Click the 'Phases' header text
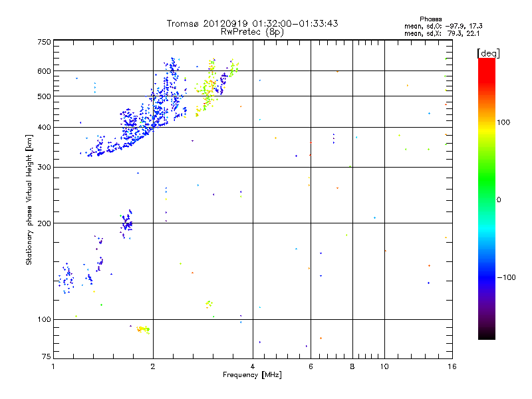The height and width of the screenshot is (399, 532). pos(430,19)
